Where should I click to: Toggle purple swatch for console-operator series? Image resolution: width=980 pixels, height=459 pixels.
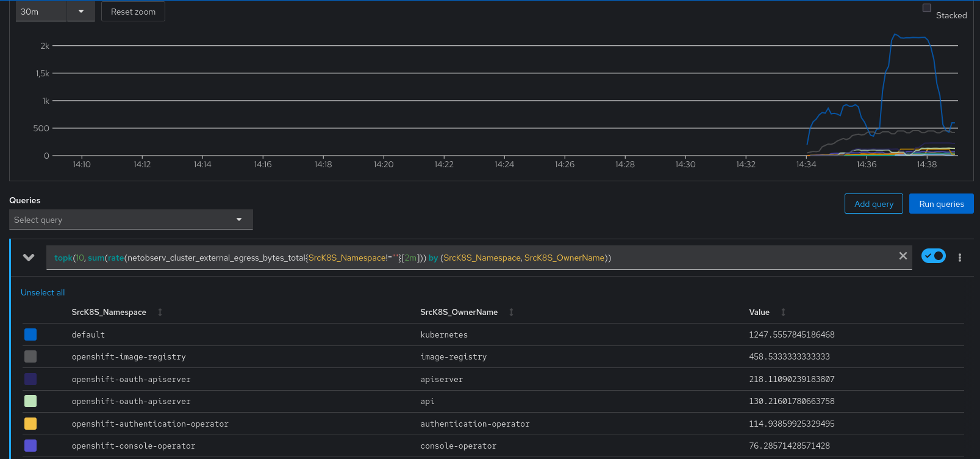point(30,446)
